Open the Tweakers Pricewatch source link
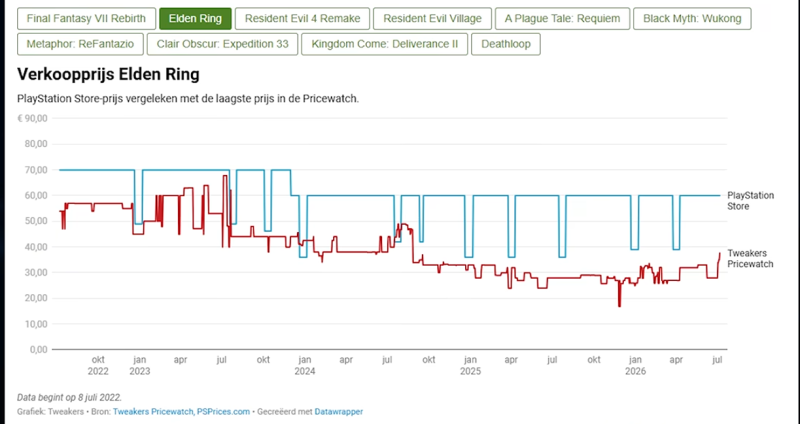 click(154, 411)
